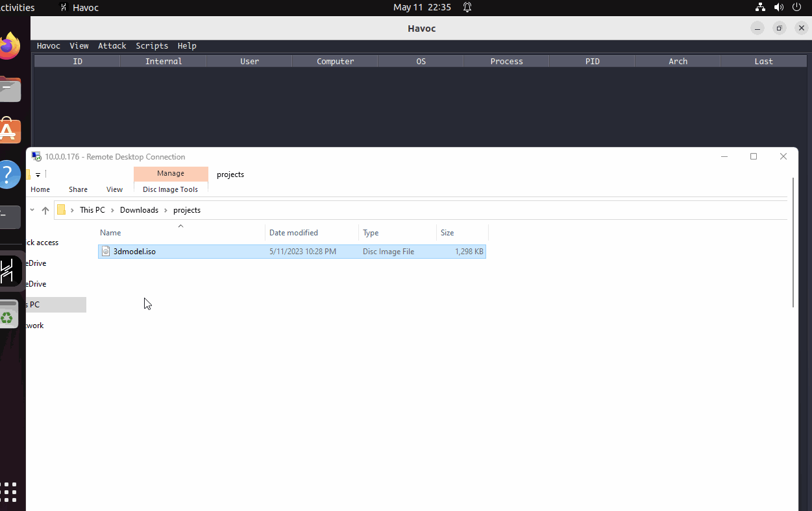This screenshot has height=511, width=812.
Task: Click the Disc Image File type cell
Action: click(x=388, y=251)
